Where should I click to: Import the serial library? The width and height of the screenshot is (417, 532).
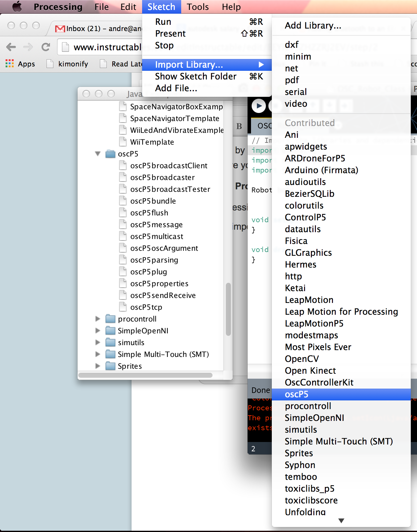click(x=341, y=92)
